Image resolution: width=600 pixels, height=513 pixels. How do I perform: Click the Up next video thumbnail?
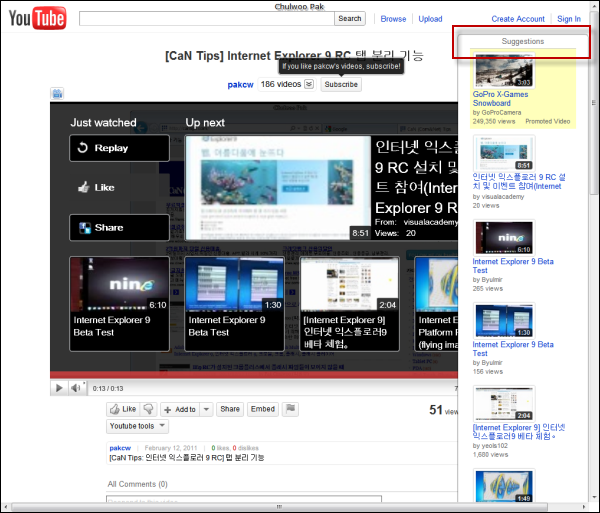(x=278, y=188)
